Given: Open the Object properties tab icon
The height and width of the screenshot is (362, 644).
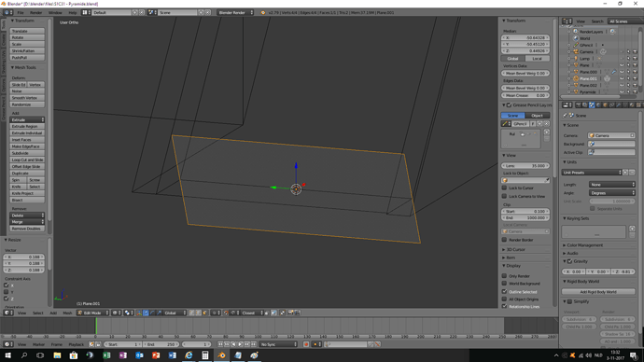Looking at the screenshot, I should 605,105.
